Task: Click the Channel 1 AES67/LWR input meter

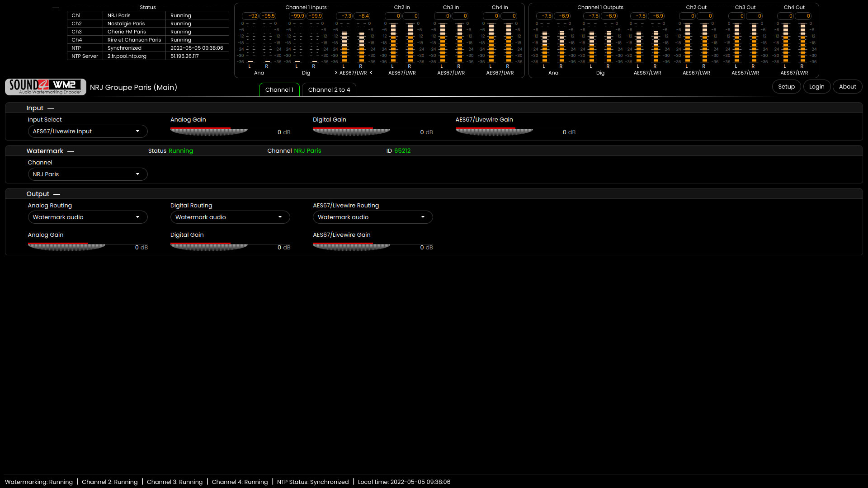Action: [353, 43]
